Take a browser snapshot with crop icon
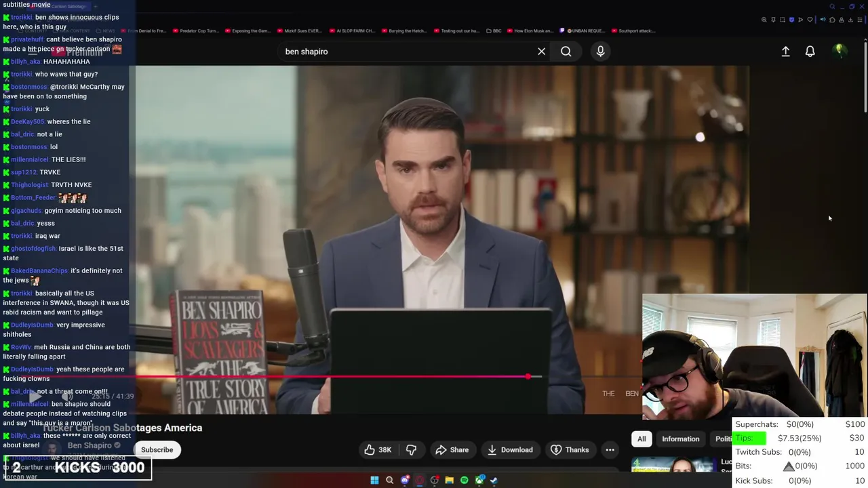868x488 pixels. tap(783, 20)
